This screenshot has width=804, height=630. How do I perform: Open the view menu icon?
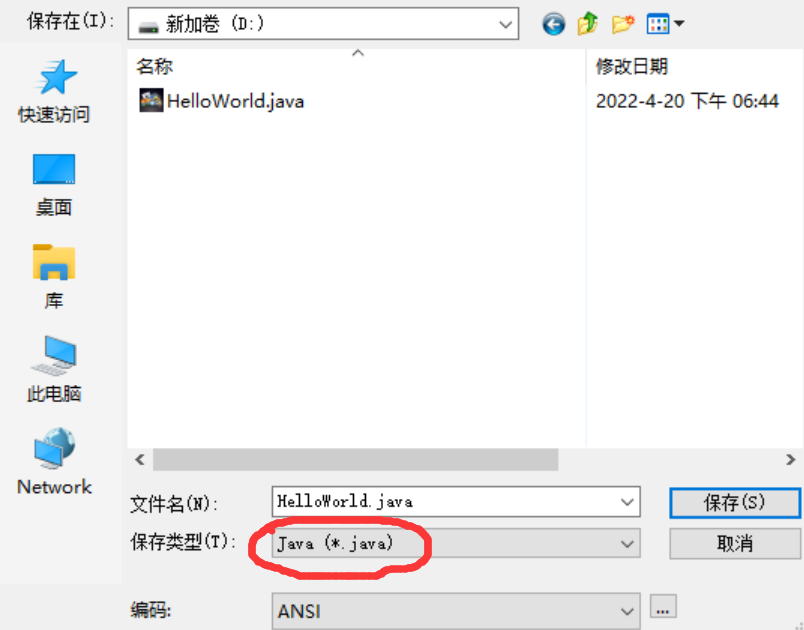(x=665, y=24)
